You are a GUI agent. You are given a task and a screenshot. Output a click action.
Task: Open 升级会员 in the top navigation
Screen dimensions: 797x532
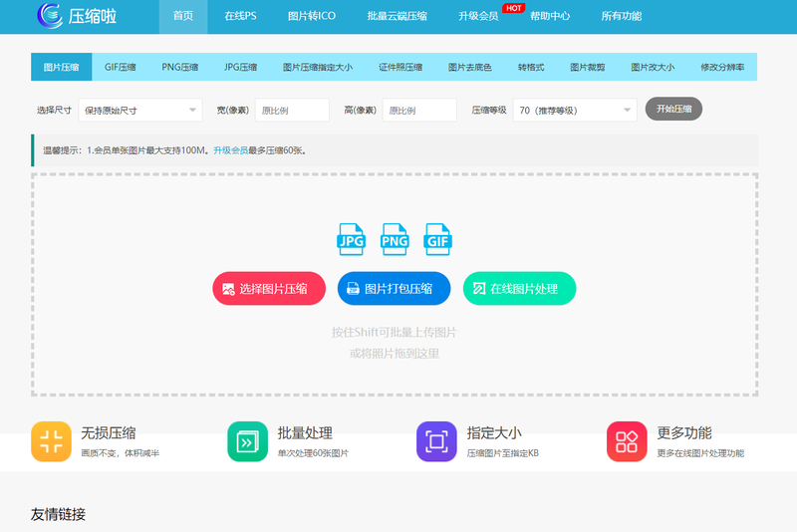point(478,16)
